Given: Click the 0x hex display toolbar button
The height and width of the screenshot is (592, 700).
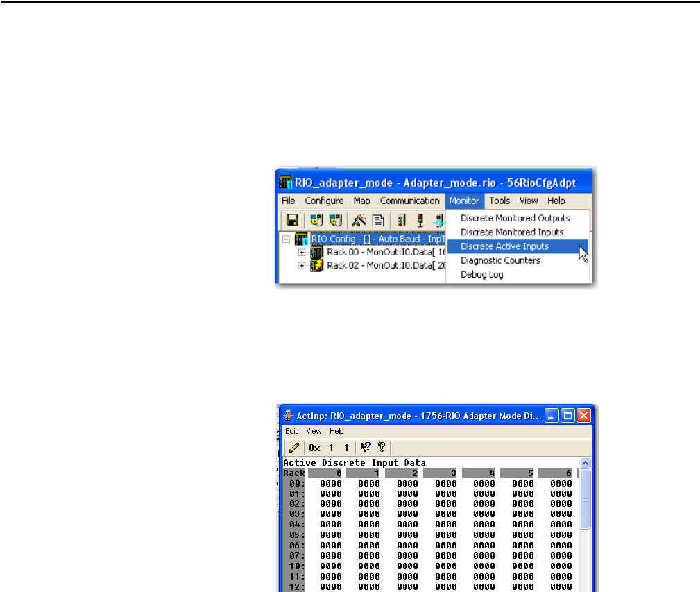Looking at the screenshot, I should [314, 448].
